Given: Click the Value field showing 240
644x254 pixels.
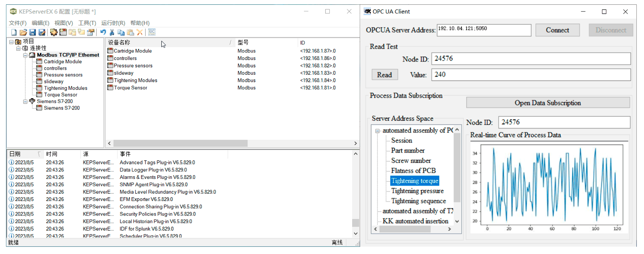Looking at the screenshot, I should tap(531, 75).
